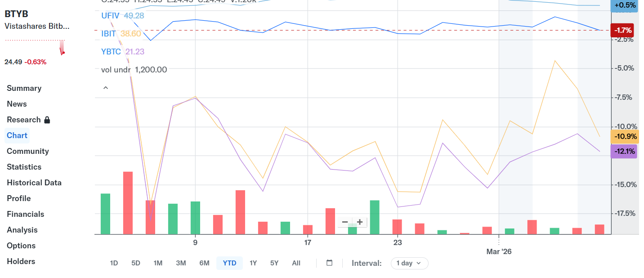Click the IBIT comparison legend
644x278 pixels.
[121, 34]
